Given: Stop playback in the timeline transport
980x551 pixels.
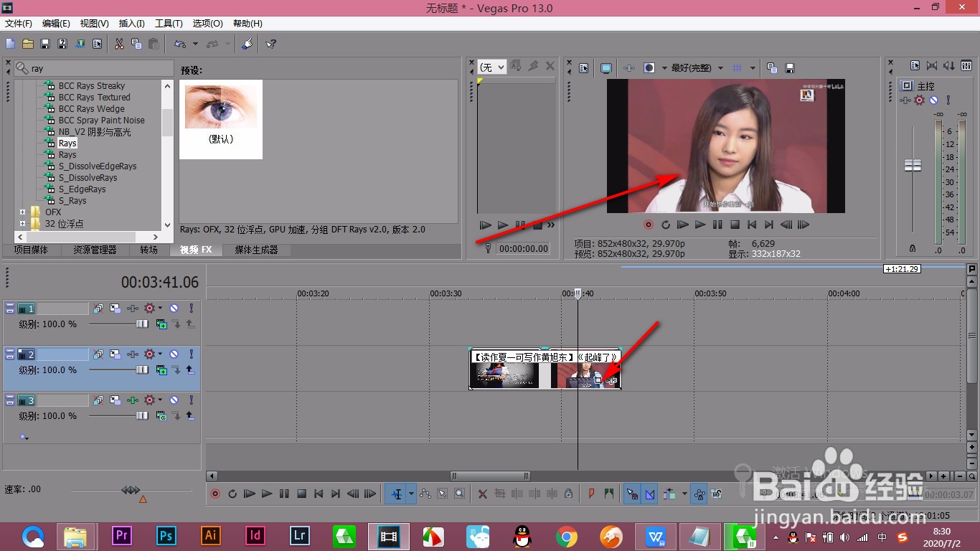Looking at the screenshot, I should pyautogui.click(x=301, y=494).
